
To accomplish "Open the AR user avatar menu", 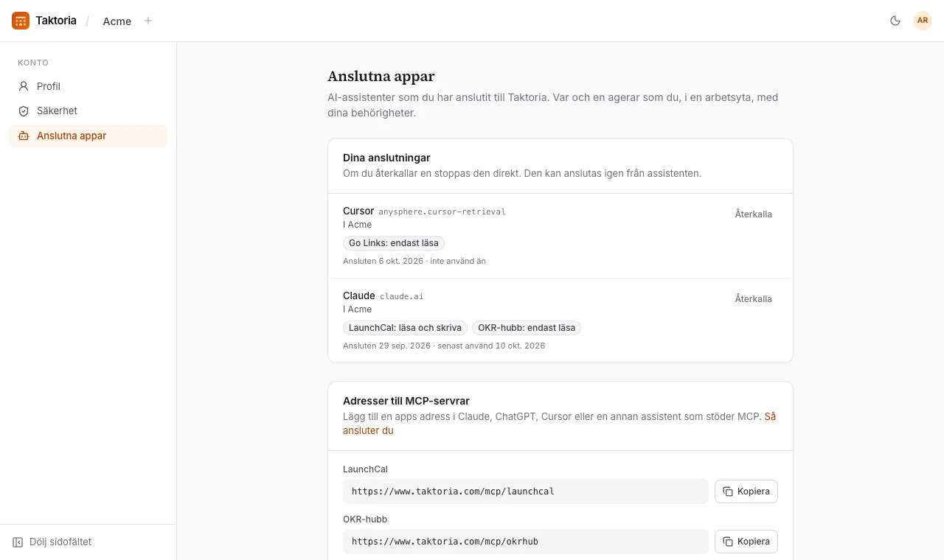I will [x=923, y=21].
